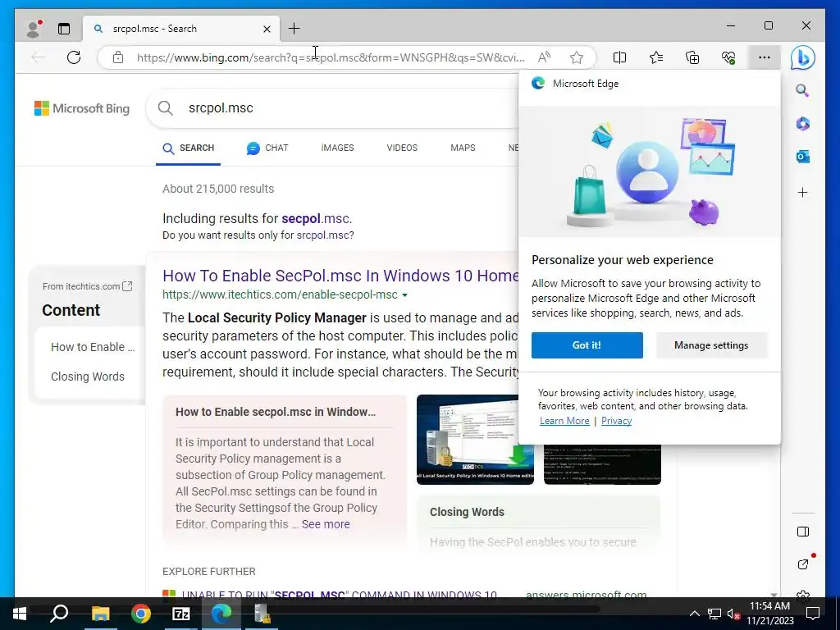This screenshot has height=630, width=840.
Task: Activate Read aloud icon in address bar
Action: (x=545, y=57)
